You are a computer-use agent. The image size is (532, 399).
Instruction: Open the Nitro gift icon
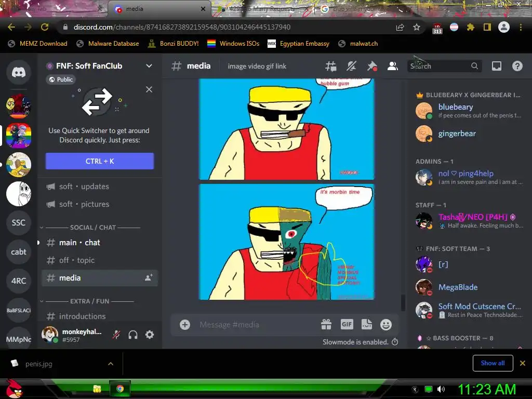pos(326,325)
